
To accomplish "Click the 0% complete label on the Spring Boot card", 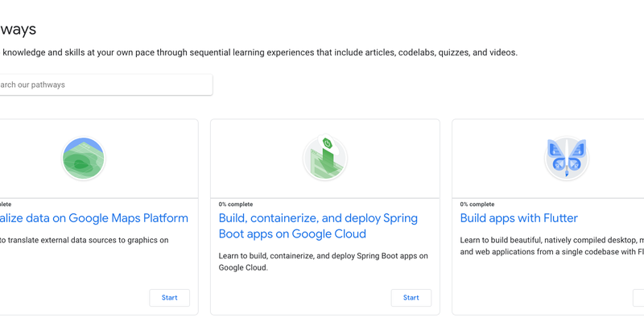I will [236, 204].
